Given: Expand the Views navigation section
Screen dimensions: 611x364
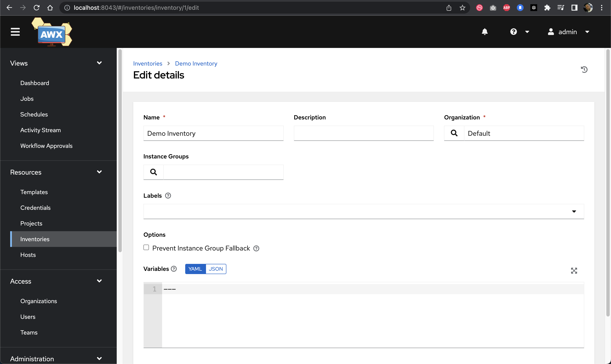Looking at the screenshot, I should click(x=99, y=63).
